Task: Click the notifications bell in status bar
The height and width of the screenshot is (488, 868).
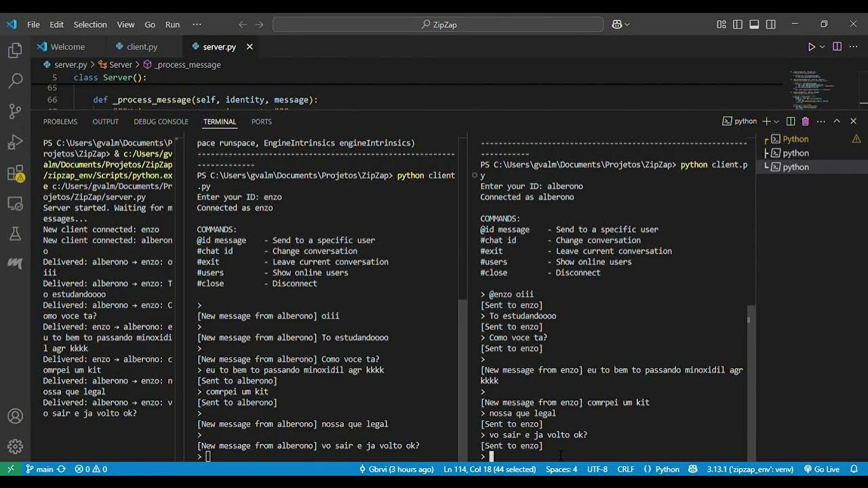Action: [x=854, y=469]
